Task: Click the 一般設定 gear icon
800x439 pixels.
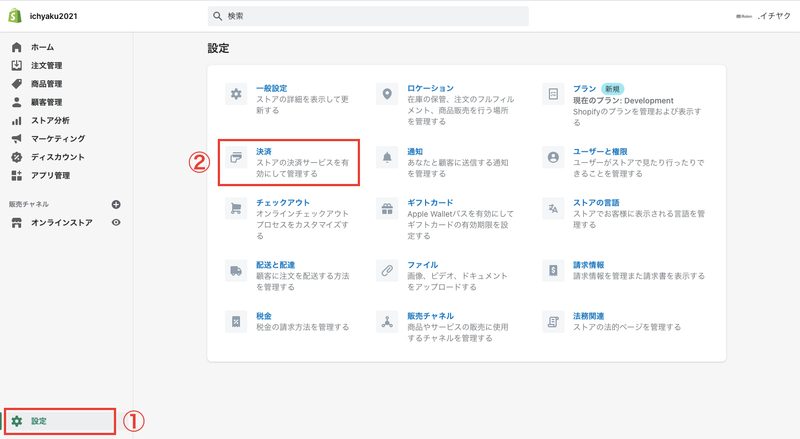Action: click(236, 94)
